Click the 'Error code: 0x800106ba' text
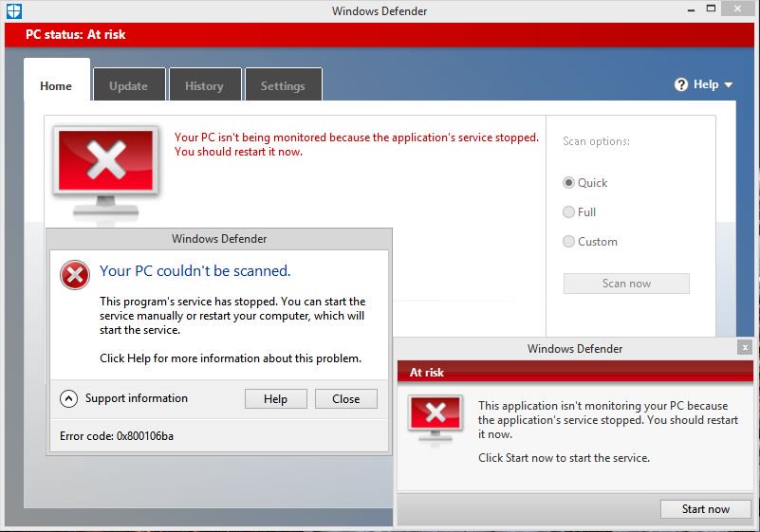 (117, 436)
